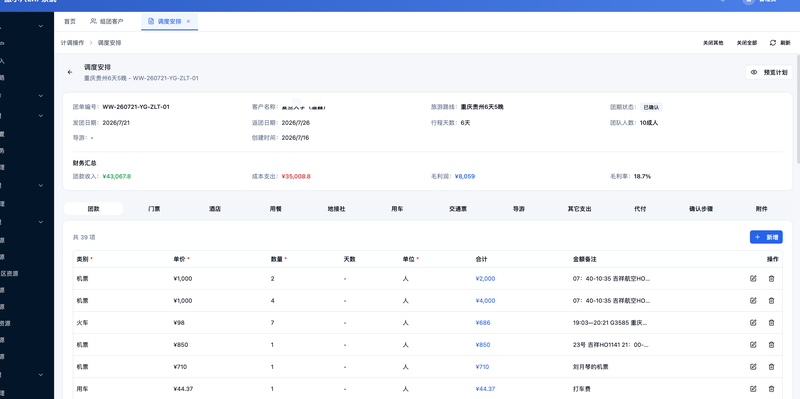Click the 团单编号 WW-260721-YG-ZLT-01 value
Viewport: 800px width, 399px height.
[136, 107]
